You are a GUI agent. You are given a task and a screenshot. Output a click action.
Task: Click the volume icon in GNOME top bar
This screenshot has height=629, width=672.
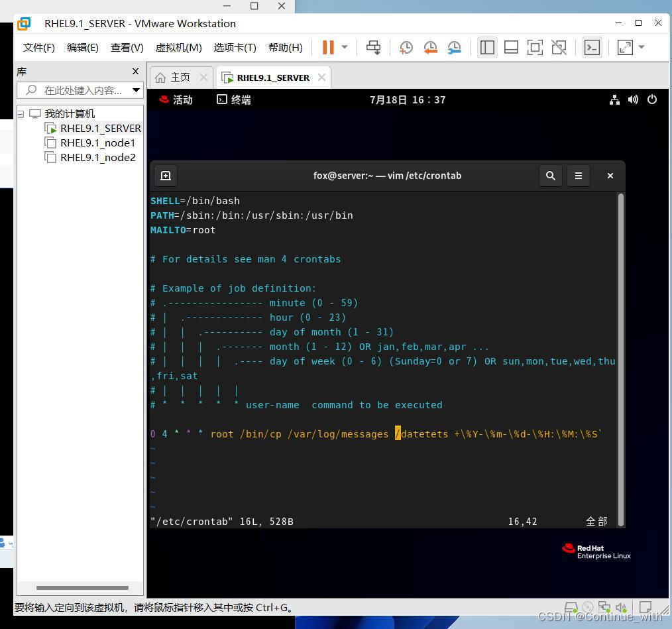coord(633,100)
